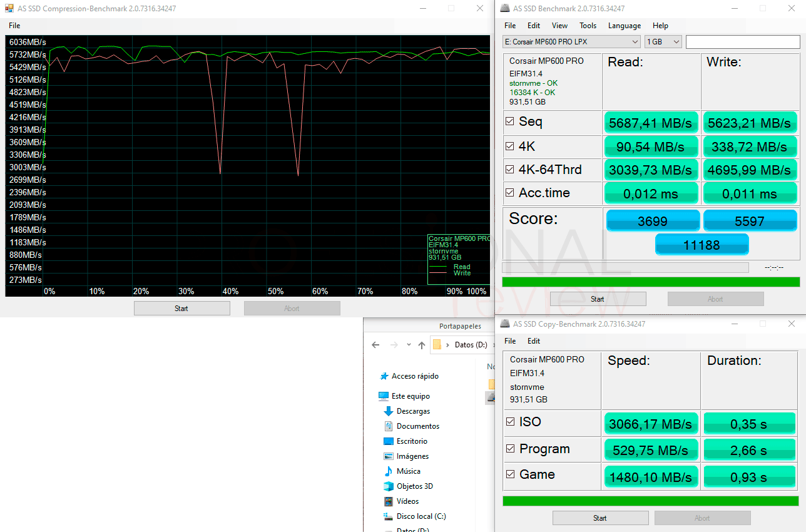The image size is (806, 532).
Task: Click Seq write result 5623,21 MB/s
Action: [x=750, y=123]
